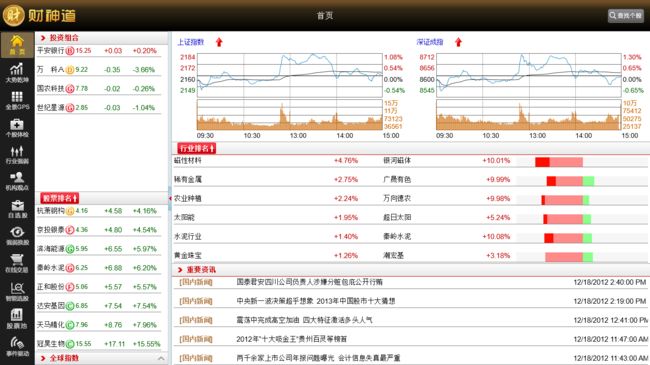Open news about 两千余家上市公司年报
Screen dimensions: 650x365
[x=318, y=358]
